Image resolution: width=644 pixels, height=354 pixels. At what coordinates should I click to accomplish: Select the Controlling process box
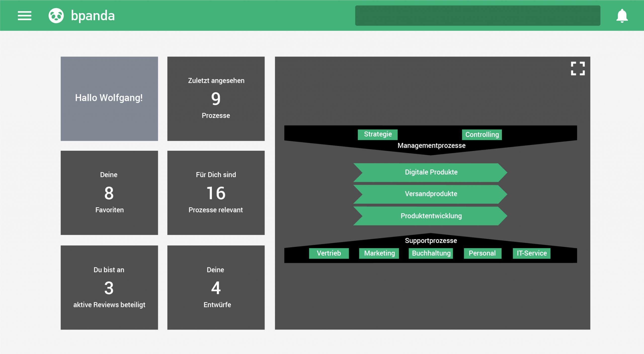pos(482,134)
